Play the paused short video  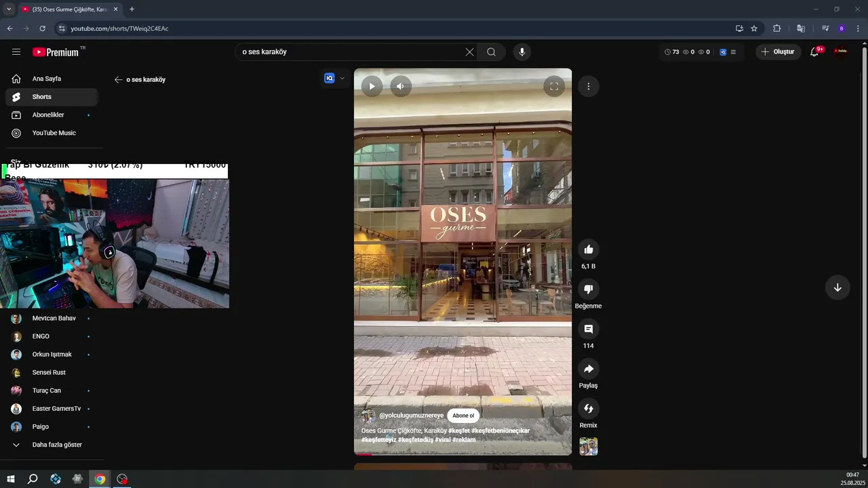(x=372, y=86)
